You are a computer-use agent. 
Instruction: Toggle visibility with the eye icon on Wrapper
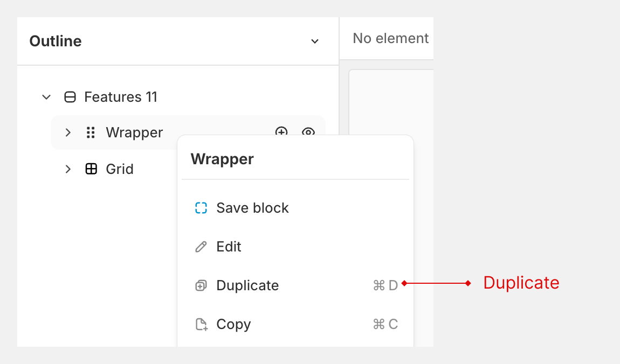[308, 132]
